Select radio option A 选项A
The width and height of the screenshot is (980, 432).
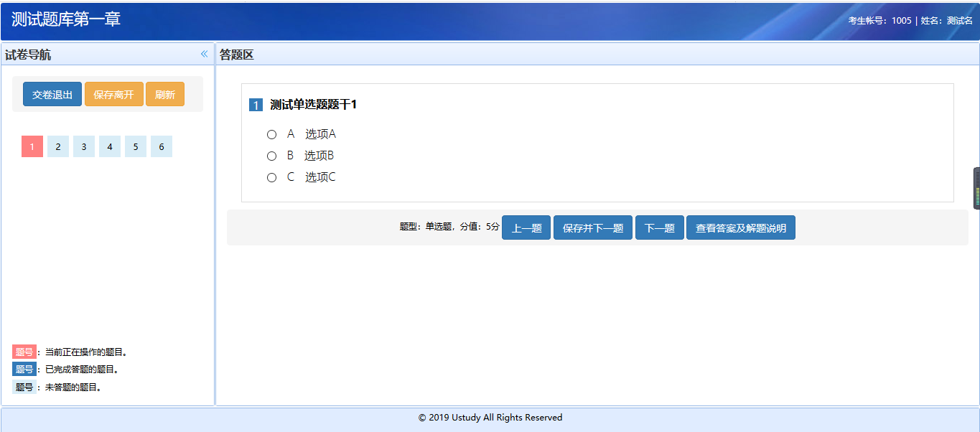point(271,134)
